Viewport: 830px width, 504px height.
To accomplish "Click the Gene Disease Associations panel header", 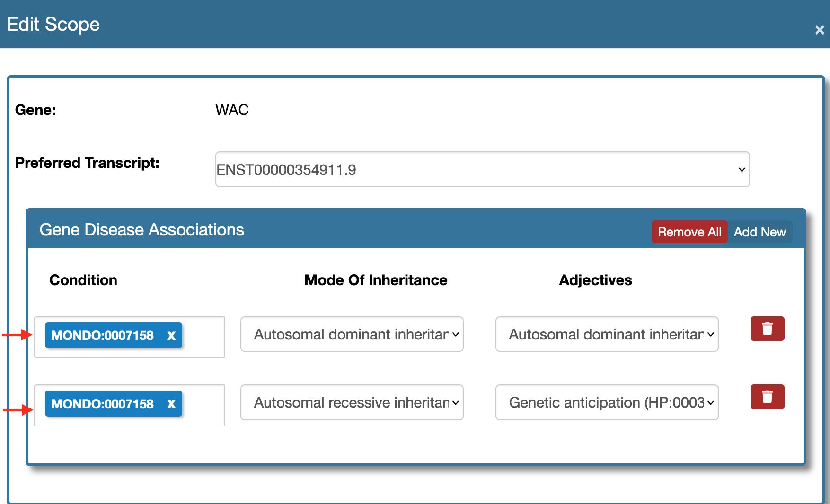I will click(x=142, y=230).
